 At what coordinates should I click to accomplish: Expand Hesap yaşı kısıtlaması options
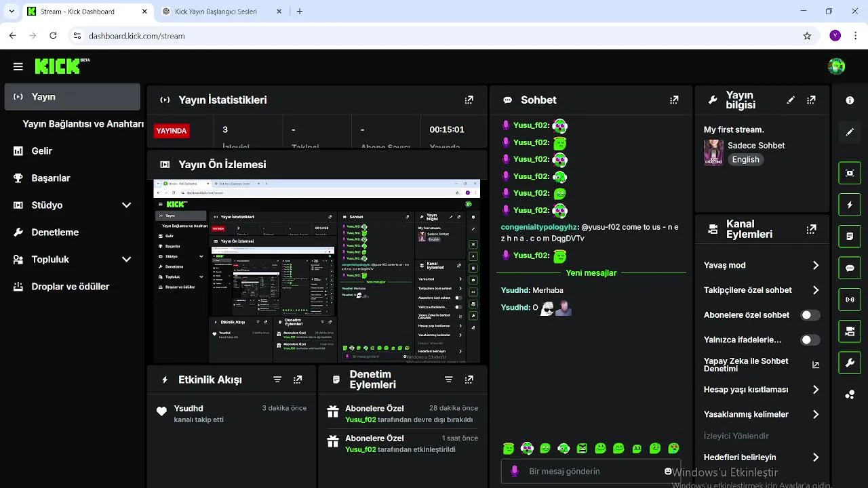(x=816, y=390)
